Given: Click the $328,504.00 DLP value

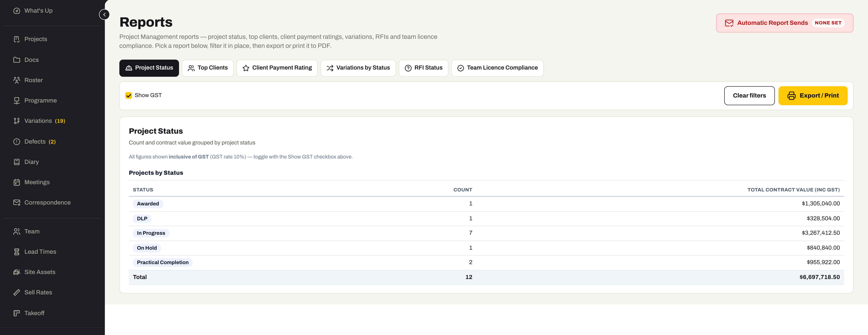Looking at the screenshot, I should click(823, 218).
